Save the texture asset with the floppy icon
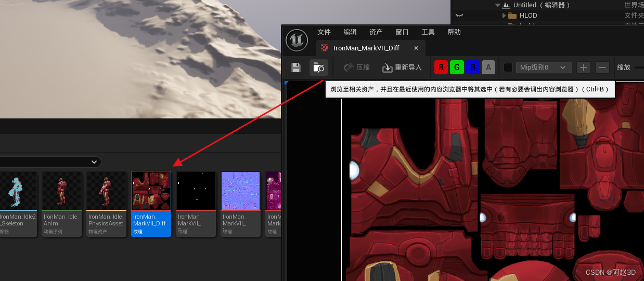The image size is (644, 281). coord(296,68)
